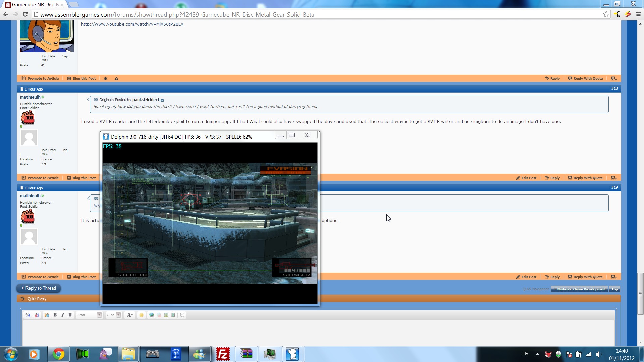Image resolution: width=644 pixels, height=362 pixels.
Task: Click Edit Post under post #19
Action: [x=526, y=277]
